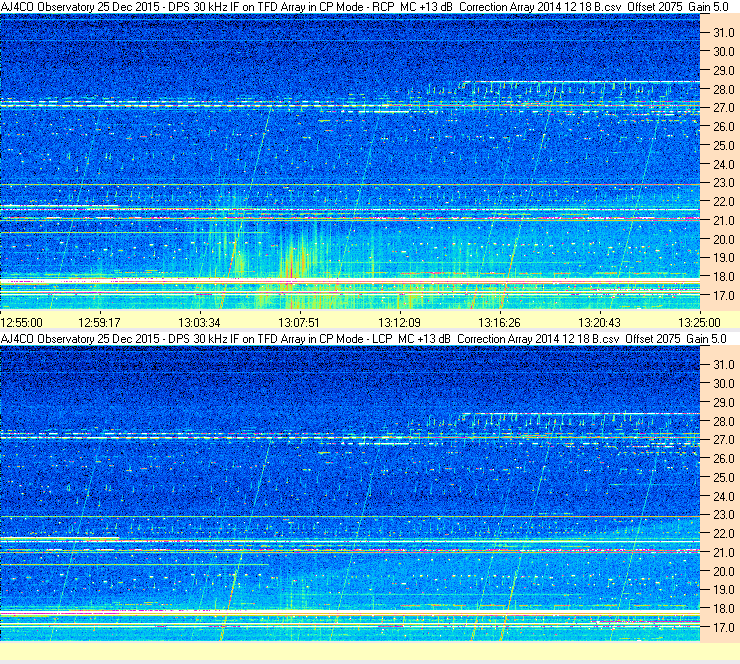Click the LCP spectrogram title text
The image size is (740, 664).
tap(363, 339)
